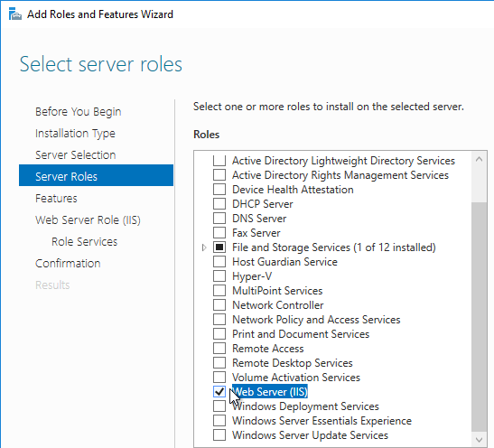
Task: Click the roles list scroll down arrow
Action: pyautogui.click(x=479, y=440)
